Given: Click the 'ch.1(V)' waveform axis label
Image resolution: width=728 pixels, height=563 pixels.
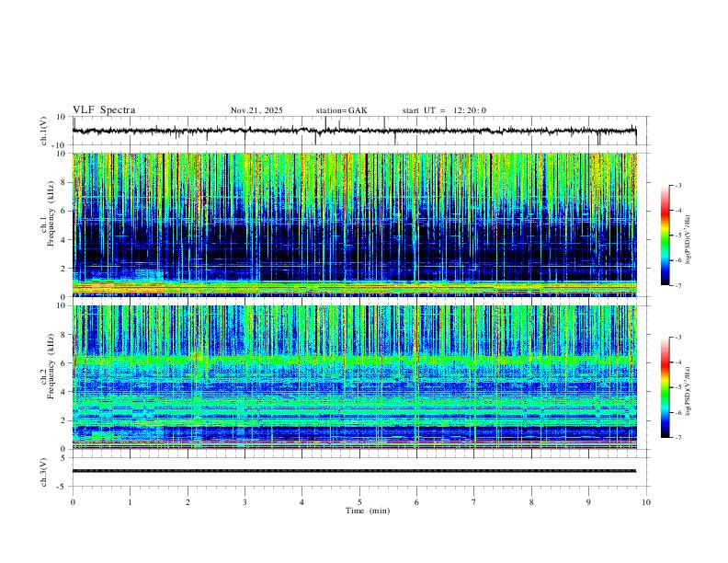Looking at the screenshot, I should [x=44, y=131].
